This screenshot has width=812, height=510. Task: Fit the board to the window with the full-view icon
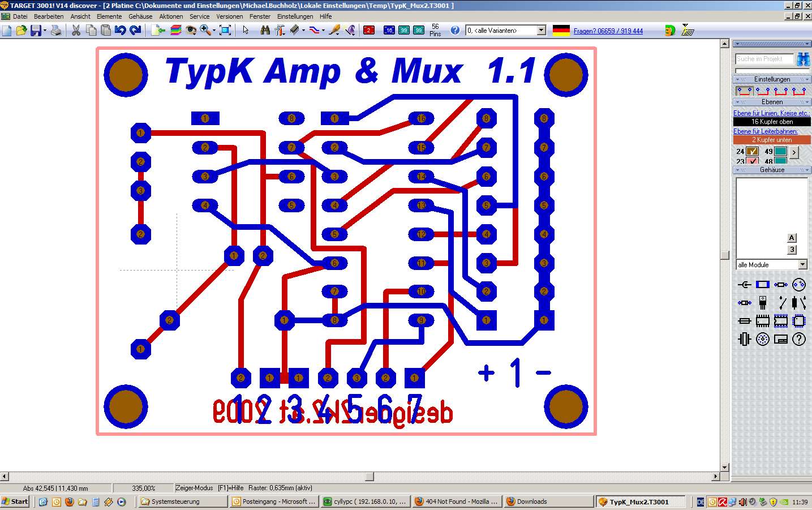click(225, 31)
